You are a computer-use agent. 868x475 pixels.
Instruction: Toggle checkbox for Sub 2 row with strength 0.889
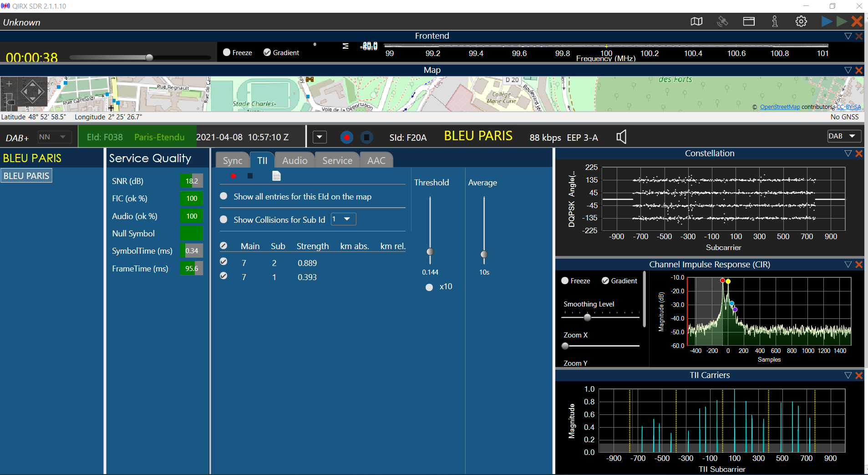click(223, 261)
